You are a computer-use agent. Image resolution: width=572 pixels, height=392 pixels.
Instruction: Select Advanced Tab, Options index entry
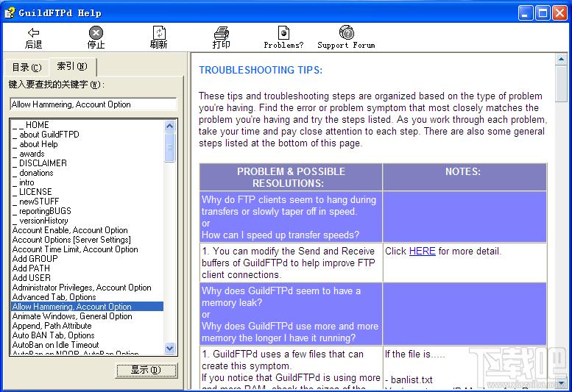[x=54, y=297]
